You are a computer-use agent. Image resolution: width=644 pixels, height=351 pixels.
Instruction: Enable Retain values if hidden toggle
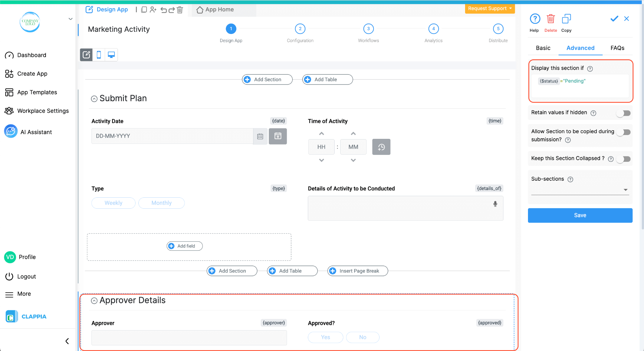tap(623, 113)
